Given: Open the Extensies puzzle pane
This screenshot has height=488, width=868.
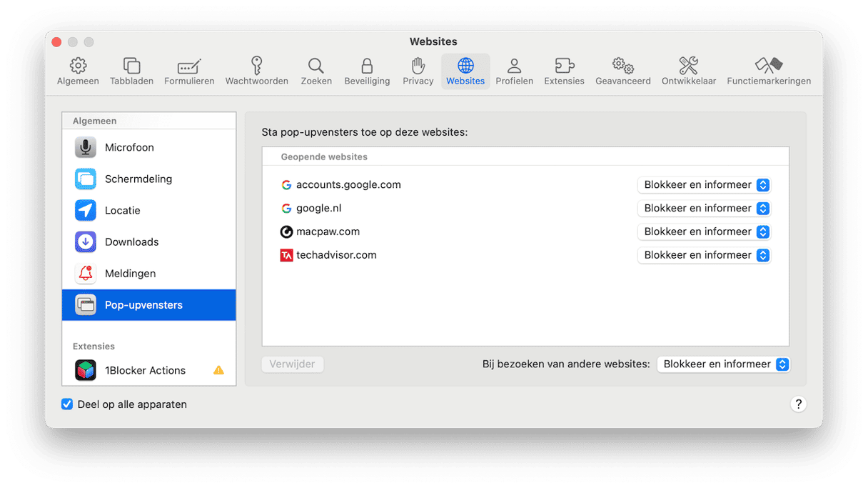Looking at the screenshot, I should tap(564, 71).
